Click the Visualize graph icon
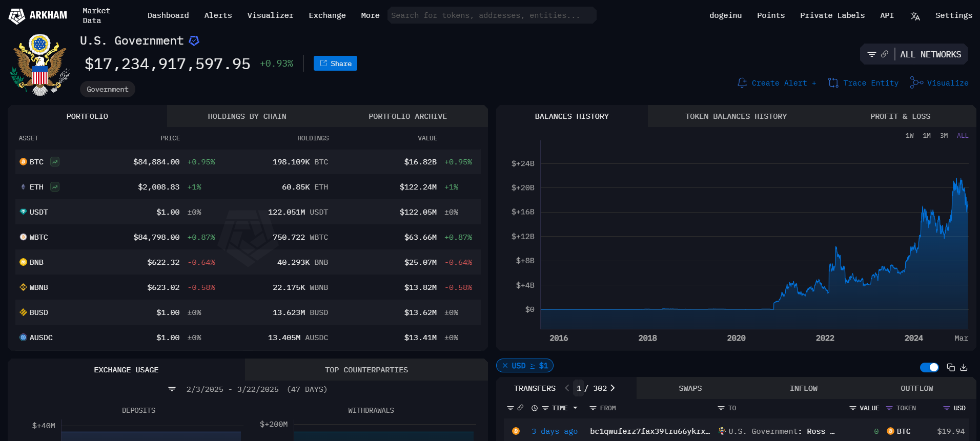The height and width of the screenshot is (441, 980). coord(916,82)
